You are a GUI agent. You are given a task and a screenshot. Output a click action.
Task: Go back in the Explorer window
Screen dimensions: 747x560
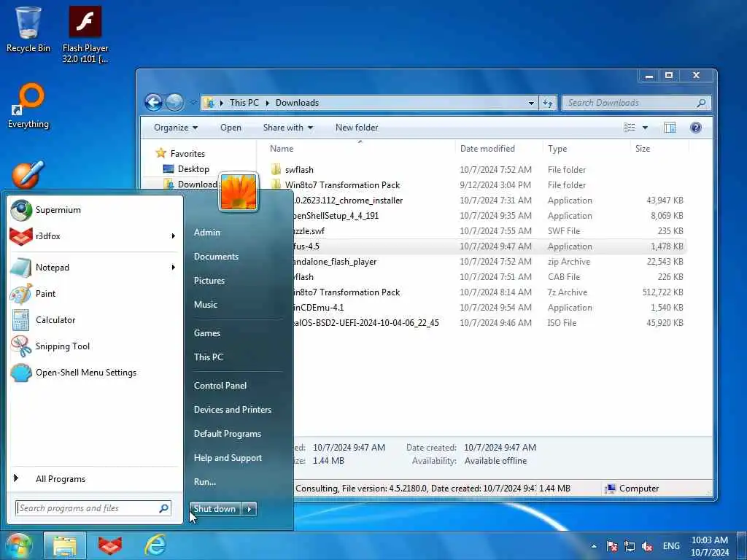[153, 102]
